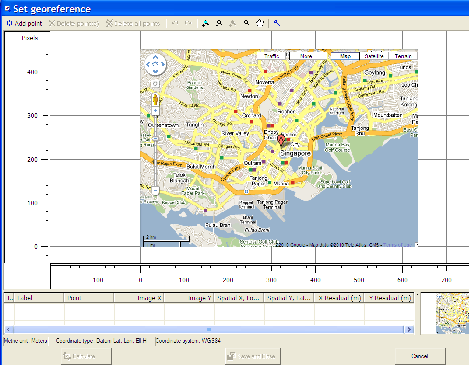Screen dimensions: 469x365
Task: Click the greyed-out tool icon between magnifiers
Action: click(233, 23)
